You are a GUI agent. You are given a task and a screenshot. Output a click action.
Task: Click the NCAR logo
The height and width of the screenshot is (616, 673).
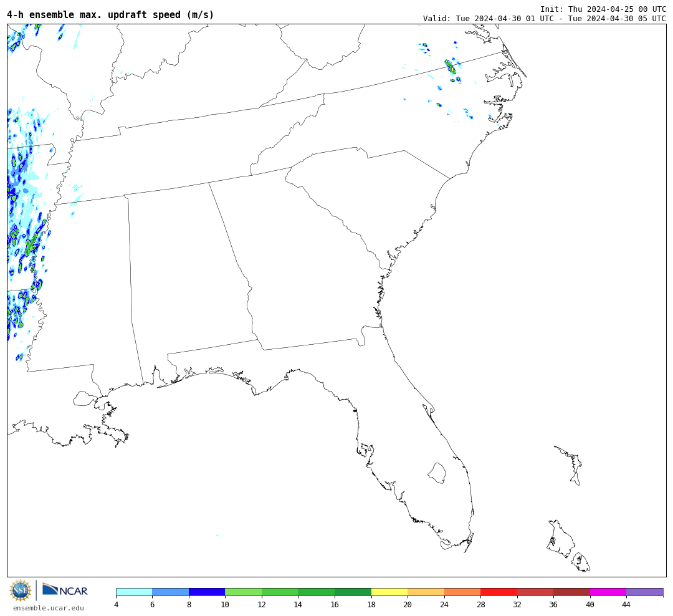click(65, 590)
